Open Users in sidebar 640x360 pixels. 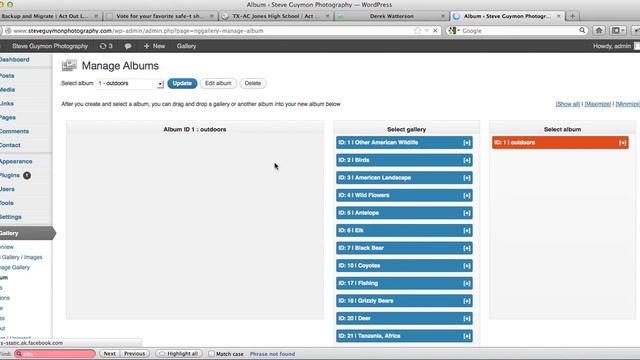click(7, 189)
